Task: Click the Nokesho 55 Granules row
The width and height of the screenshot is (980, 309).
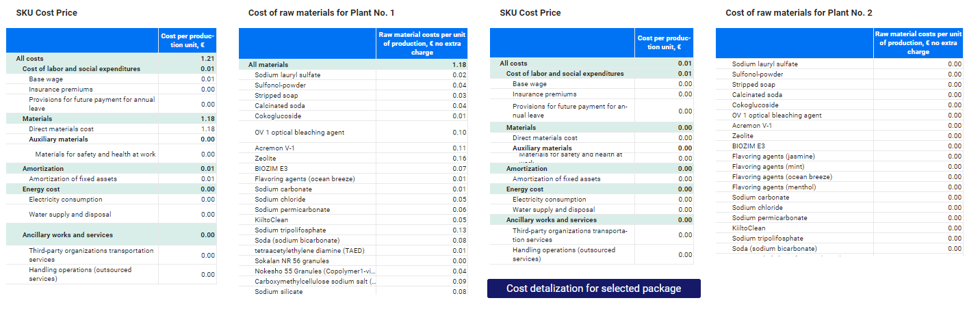Action: coord(353,271)
